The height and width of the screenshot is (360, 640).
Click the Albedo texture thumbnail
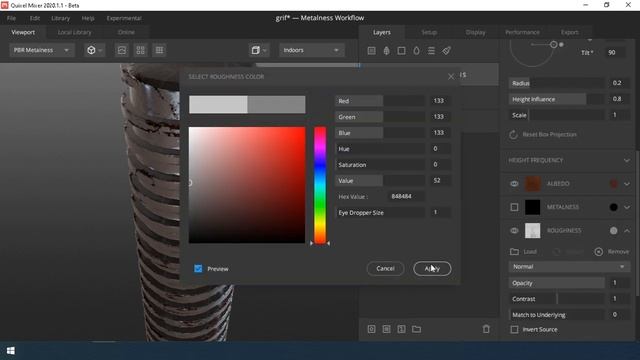532,184
